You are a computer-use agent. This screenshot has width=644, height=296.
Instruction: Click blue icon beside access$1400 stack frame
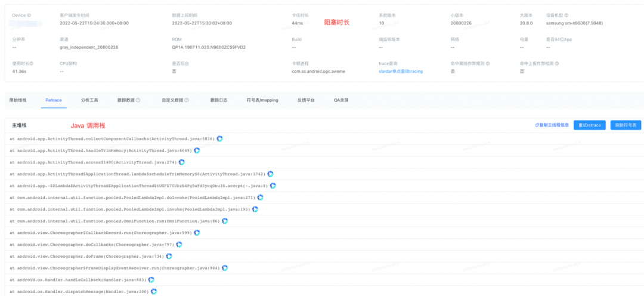tap(182, 162)
